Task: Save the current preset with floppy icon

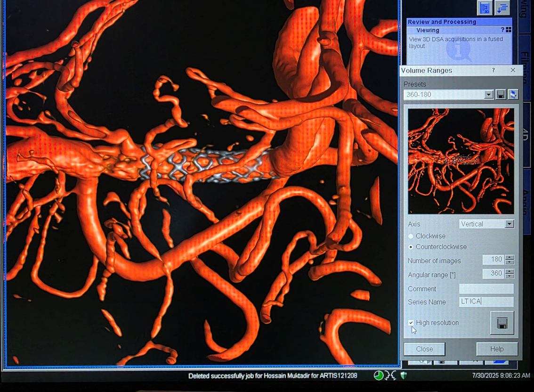Action: click(x=501, y=95)
